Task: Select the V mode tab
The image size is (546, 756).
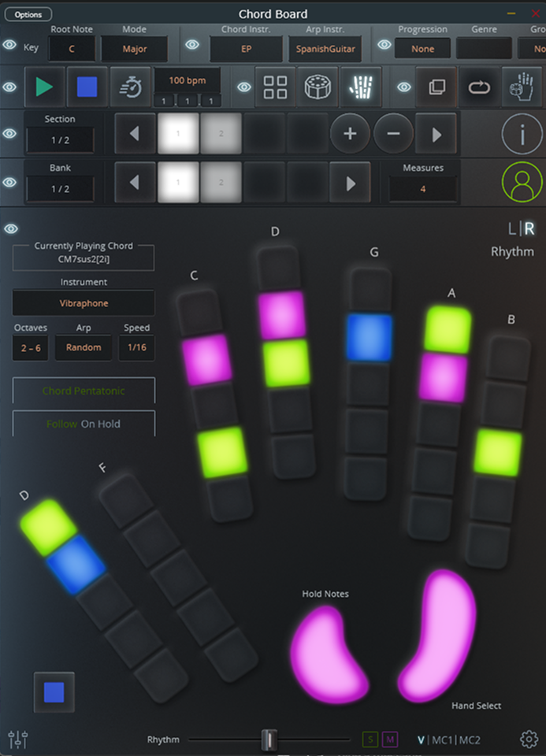Action: pyautogui.click(x=421, y=739)
